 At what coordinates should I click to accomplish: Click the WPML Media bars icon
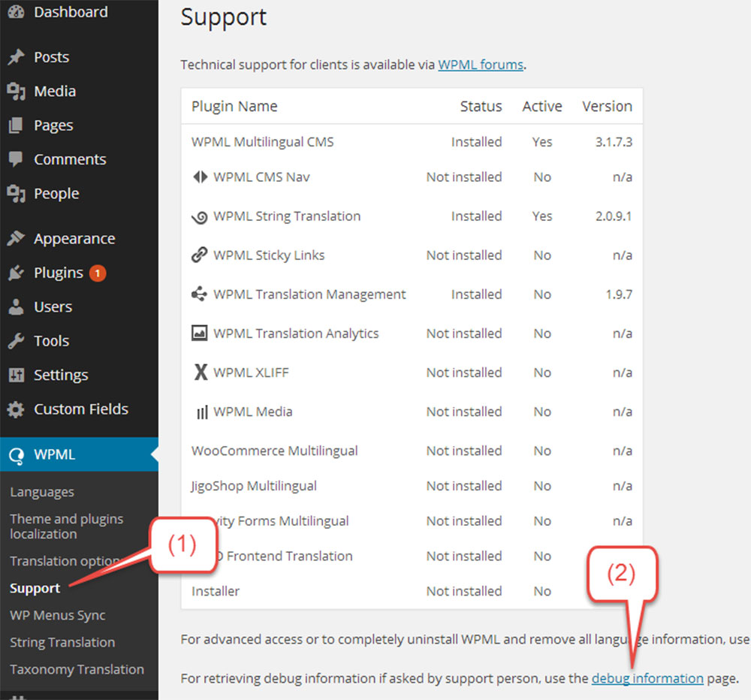tap(202, 412)
